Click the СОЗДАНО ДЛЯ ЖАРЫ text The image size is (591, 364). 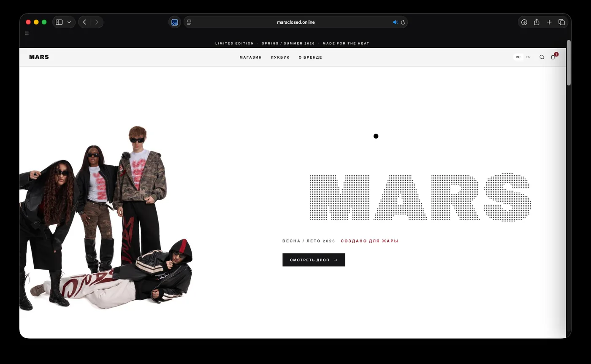click(x=369, y=241)
